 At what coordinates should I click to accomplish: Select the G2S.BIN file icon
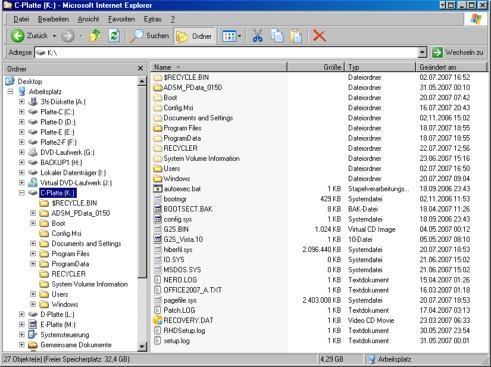(157, 229)
